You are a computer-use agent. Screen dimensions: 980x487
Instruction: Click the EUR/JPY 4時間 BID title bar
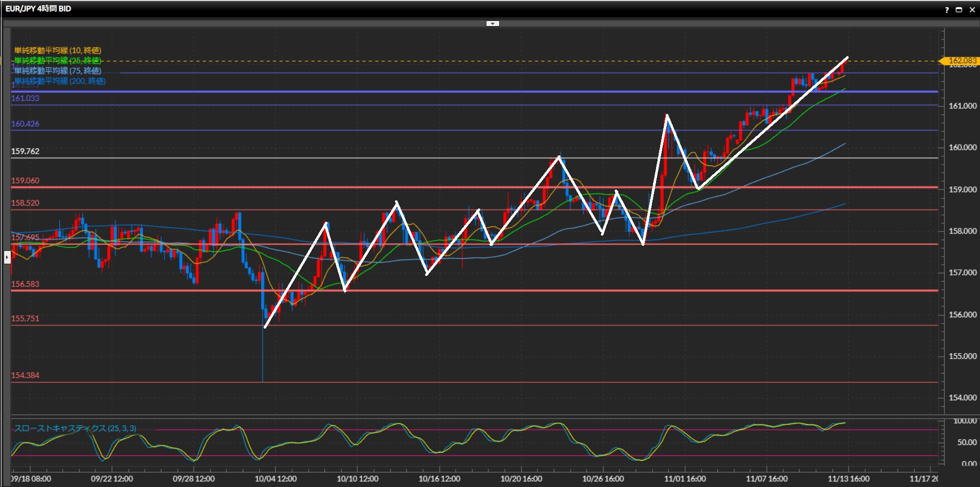tap(38, 9)
